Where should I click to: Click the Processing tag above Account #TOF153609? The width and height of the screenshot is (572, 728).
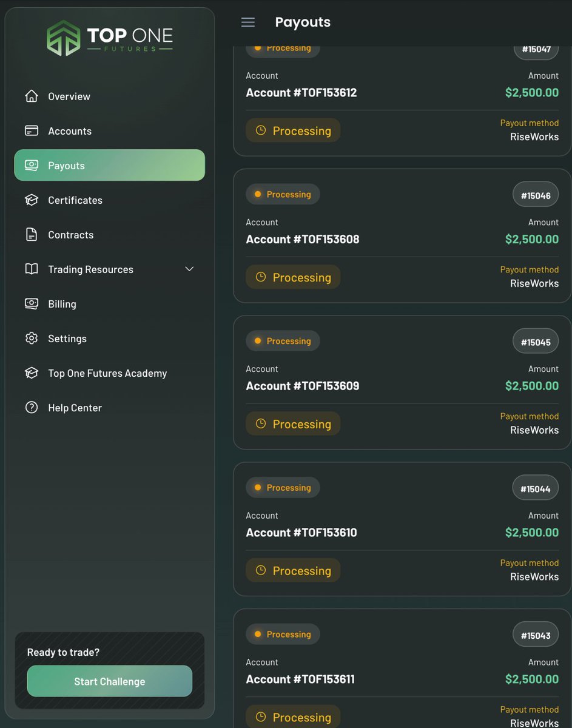[x=283, y=340]
